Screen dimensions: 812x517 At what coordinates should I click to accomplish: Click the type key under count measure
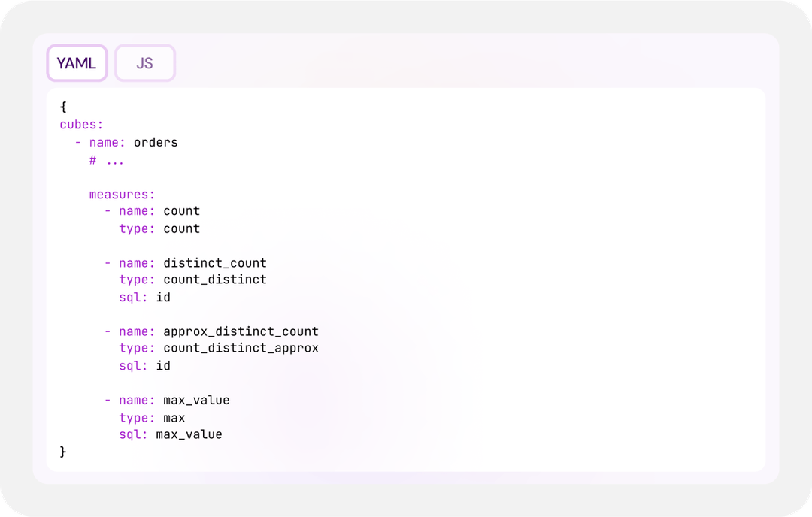132,228
